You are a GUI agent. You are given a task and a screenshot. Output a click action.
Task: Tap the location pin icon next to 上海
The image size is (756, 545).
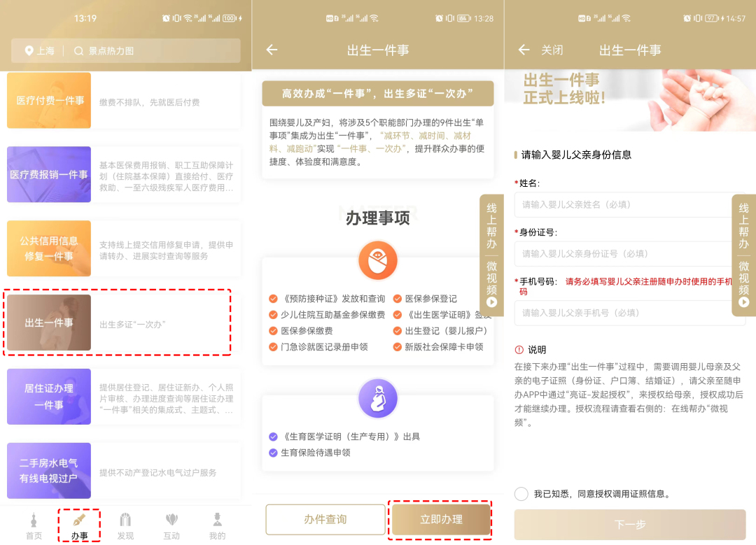[x=29, y=50]
